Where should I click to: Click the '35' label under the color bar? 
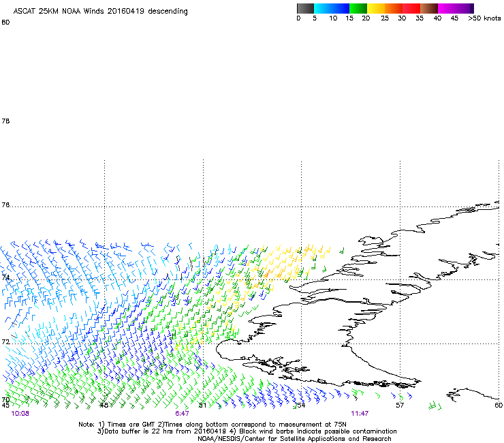[x=420, y=18]
